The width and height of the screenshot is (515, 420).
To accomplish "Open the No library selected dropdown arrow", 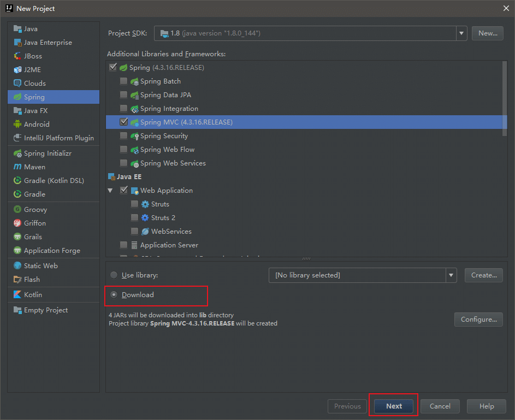I will [451, 275].
